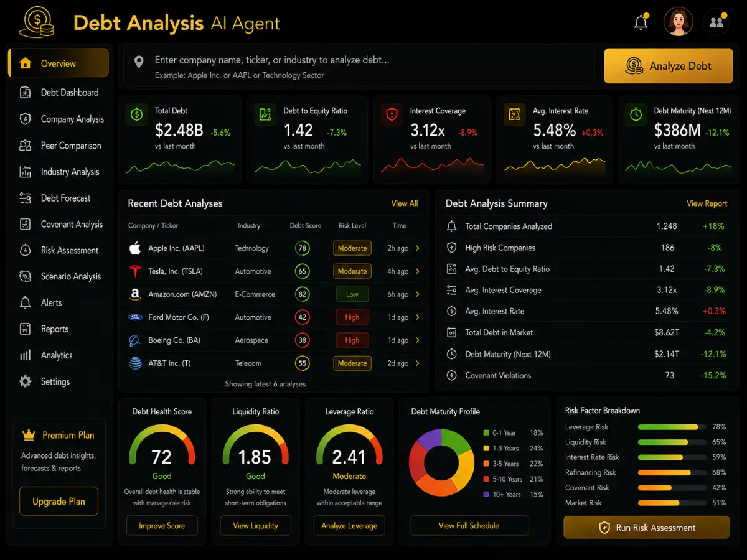
Task: Expand the Amazon.com row chevron
Action: [x=417, y=294]
